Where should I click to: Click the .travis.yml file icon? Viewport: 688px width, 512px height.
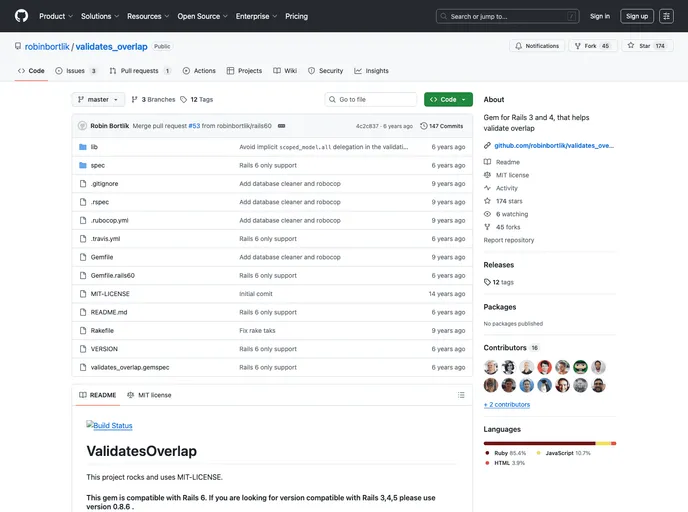(83, 239)
